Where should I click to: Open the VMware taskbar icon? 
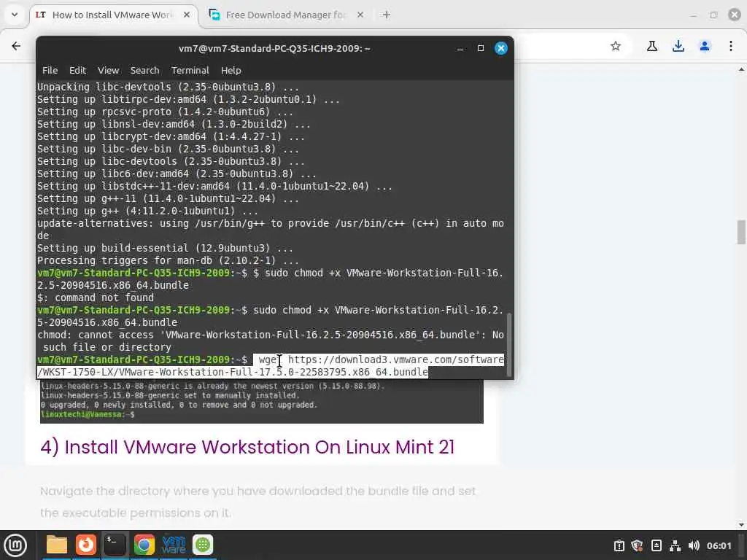pos(174,545)
